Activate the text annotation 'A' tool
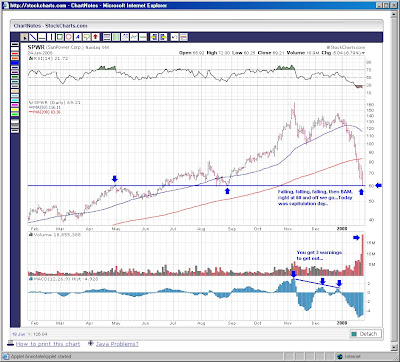This screenshot has height=362, width=400. click(78, 37)
